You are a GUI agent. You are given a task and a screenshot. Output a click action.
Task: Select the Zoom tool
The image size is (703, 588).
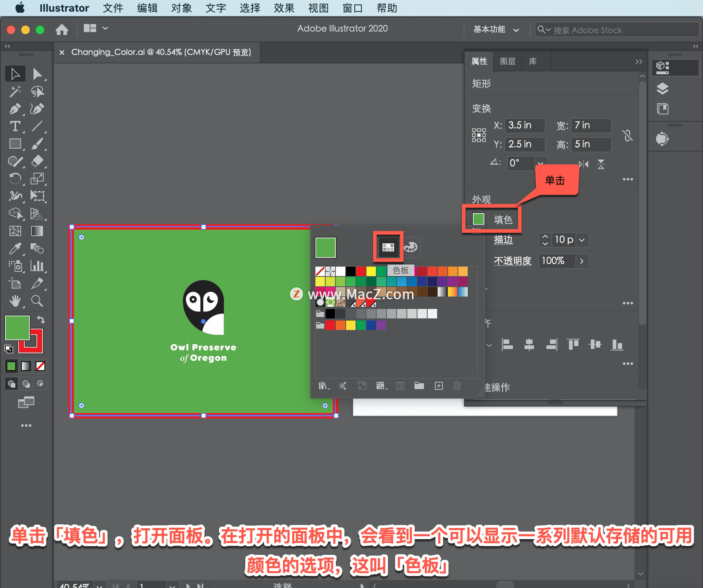[x=37, y=301]
